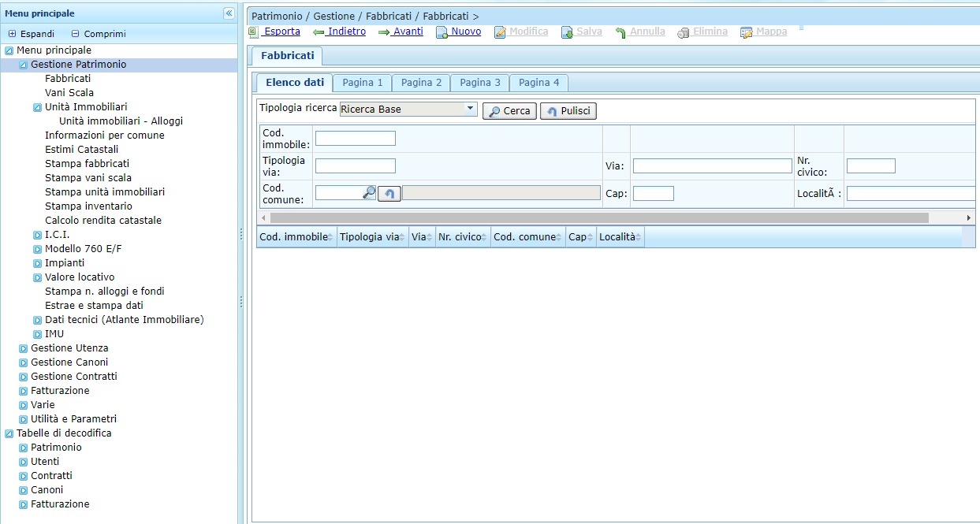
Task: Sort by Nr. civico column arrows
Action: 484,237
